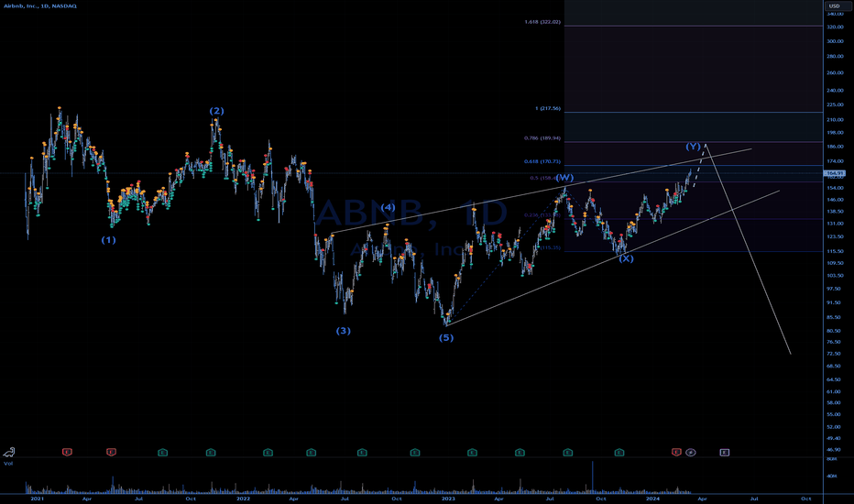854x504 pixels.
Task: Click the 2024 label on time axis
Action: click(652, 499)
